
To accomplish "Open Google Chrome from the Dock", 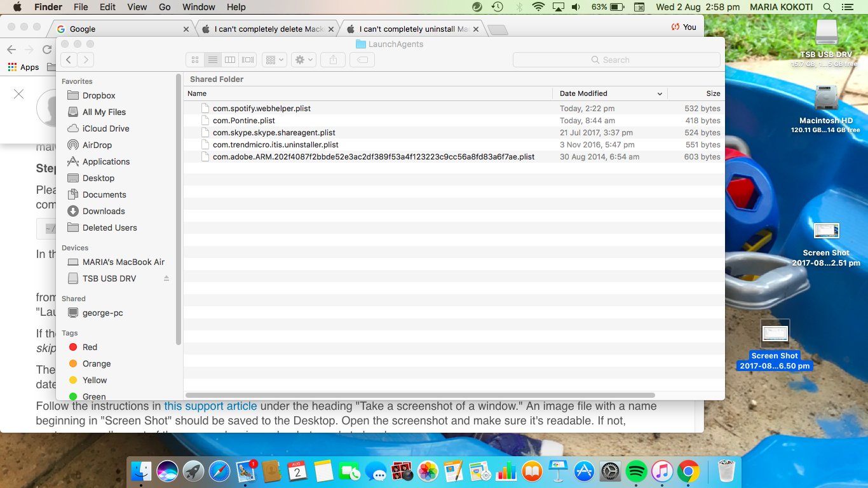I will [x=688, y=471].
